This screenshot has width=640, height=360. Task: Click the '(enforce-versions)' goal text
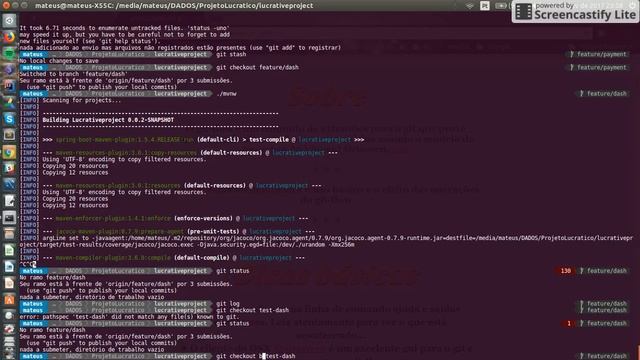coord(203,218)
